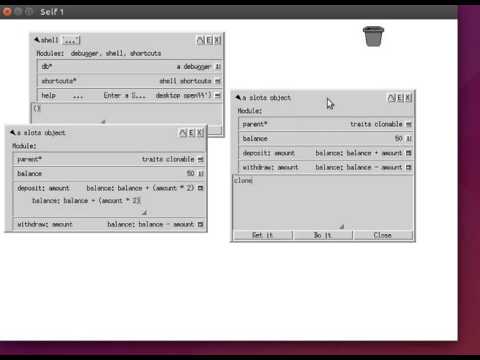Screen dimensions: 480x360
Task: Click the 'Get it' button
Action: pyautogui.click(x=263, y=235)
